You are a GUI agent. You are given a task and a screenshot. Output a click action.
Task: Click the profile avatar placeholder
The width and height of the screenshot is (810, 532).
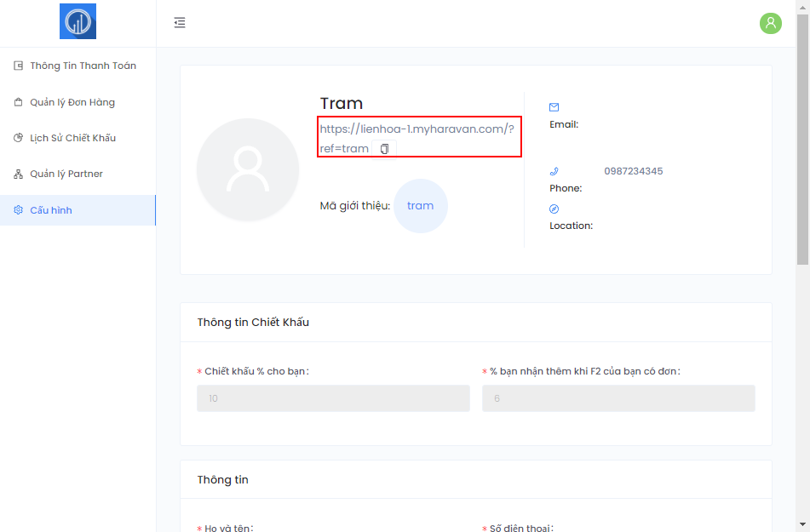pos(248,169)
